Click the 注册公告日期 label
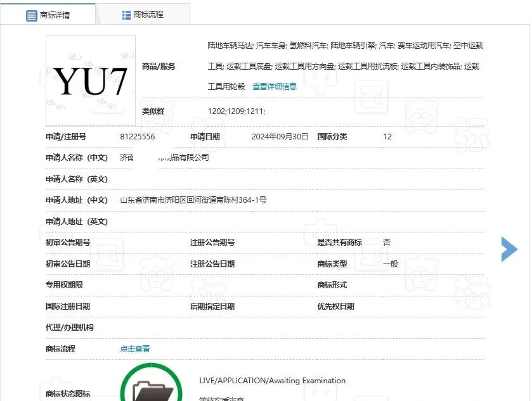The height and width of the screenshot is (401, 532). pos(212,264)
